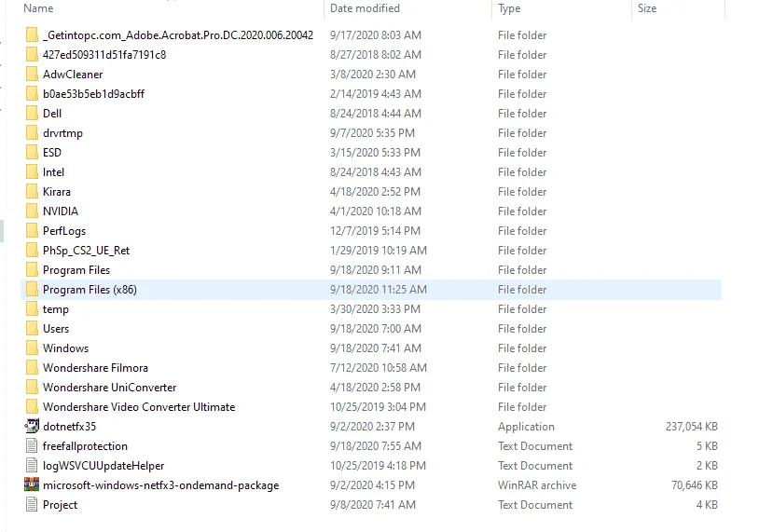The width and height of the screenshot is (759, 532).
Task: Sort by the Type column header
Action: pyautogui.click(x=509, y=8)
